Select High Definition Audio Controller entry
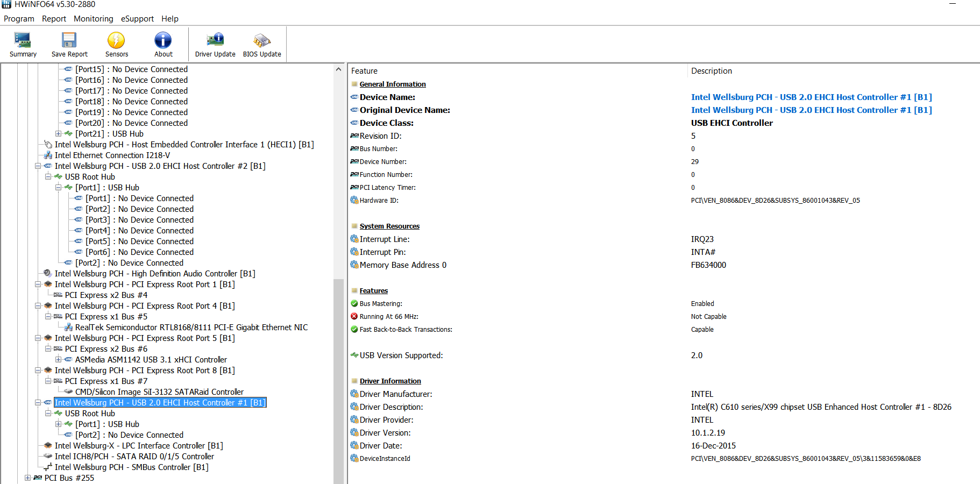The height and width of the screenshot is (484, 980). [x=155, y=274]
